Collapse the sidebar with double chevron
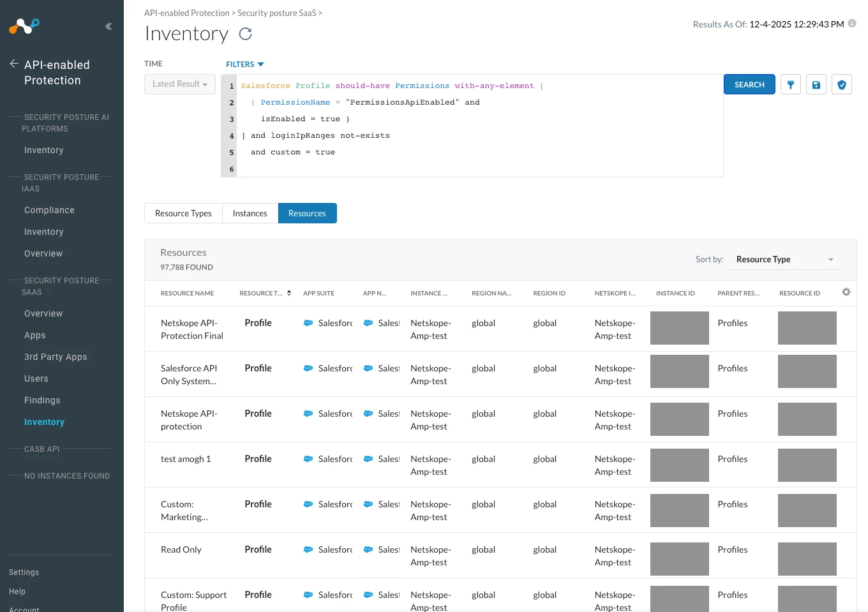 [x=108, y=26]
